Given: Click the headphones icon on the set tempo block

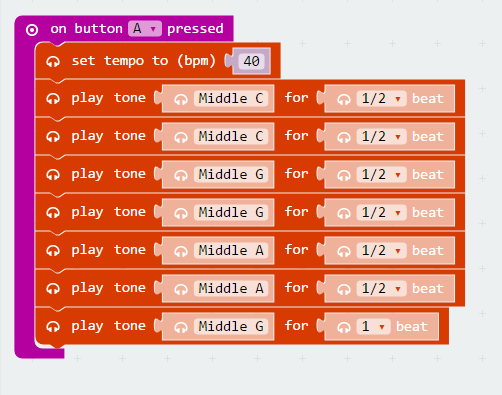Looking at the screenshot, I should (53, 62).
